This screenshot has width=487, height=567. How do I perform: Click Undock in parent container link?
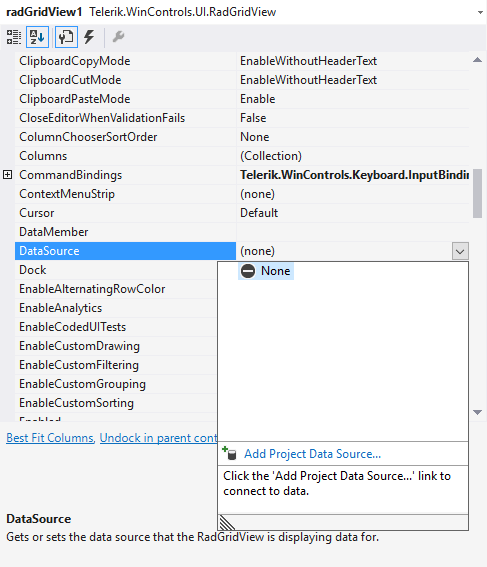pyautogui.click(x=158, y=438)
